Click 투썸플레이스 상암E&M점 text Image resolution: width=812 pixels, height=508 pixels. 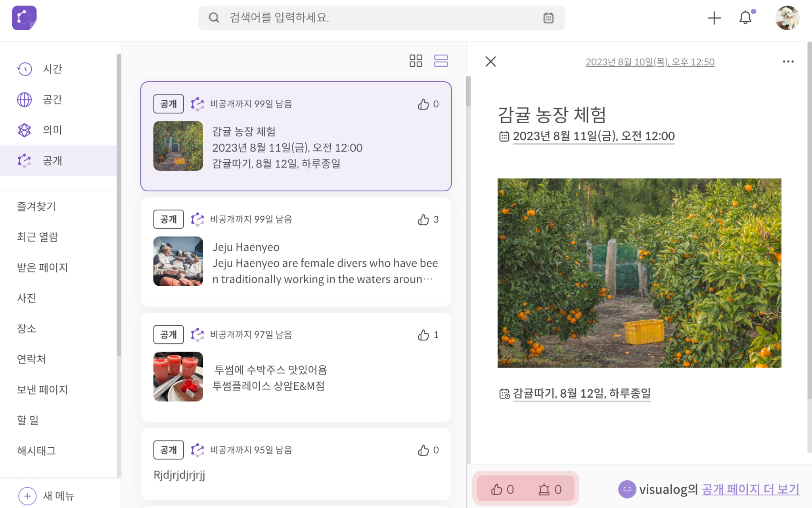click(x=268, y=386)
